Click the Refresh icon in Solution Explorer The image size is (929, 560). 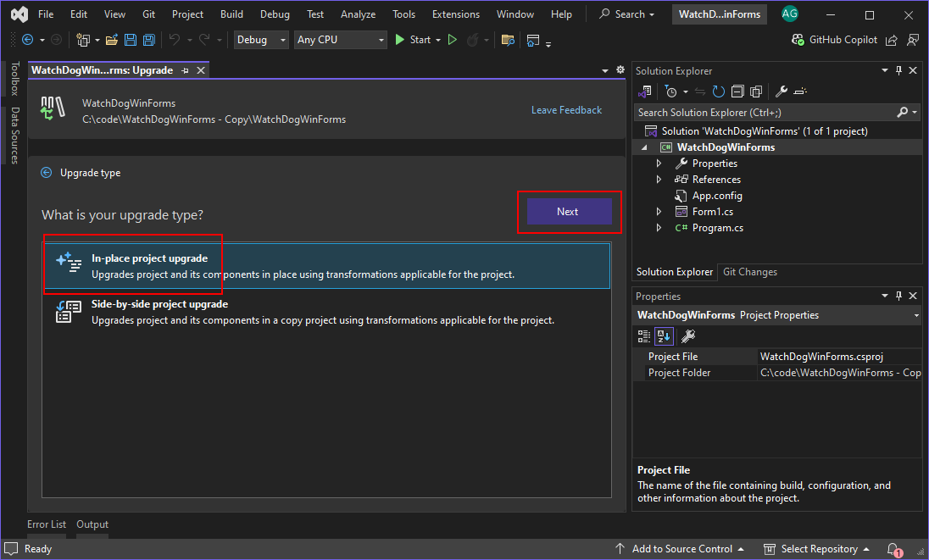[x=719, y=91]
